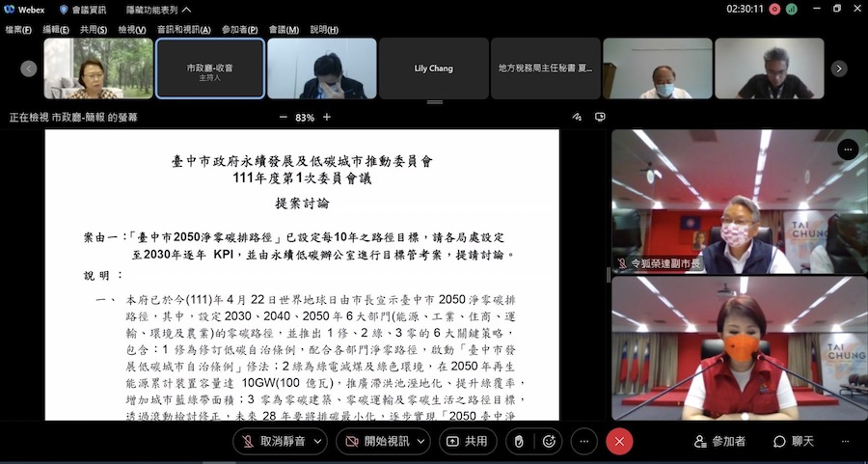Show next participant thumbnails arrow
The width and height of the screenshot is (868, 464).
(839, 68)
